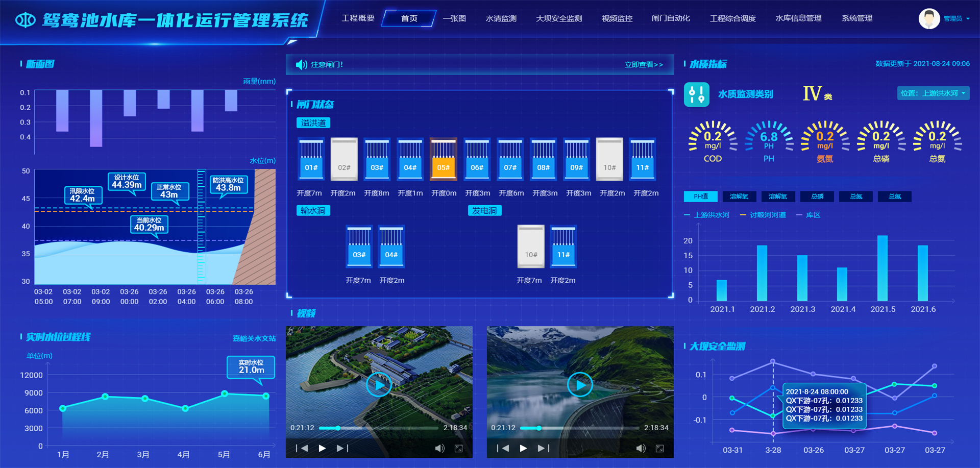Expand the 管理员 user menu arrow
This screenshot has width=980, height=468.
point(968,19)
